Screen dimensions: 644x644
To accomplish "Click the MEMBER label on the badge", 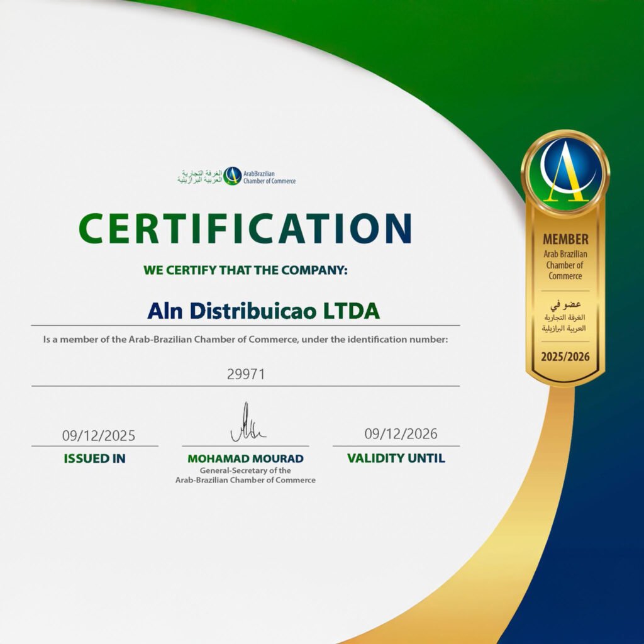I will click(x=565, y=239).
